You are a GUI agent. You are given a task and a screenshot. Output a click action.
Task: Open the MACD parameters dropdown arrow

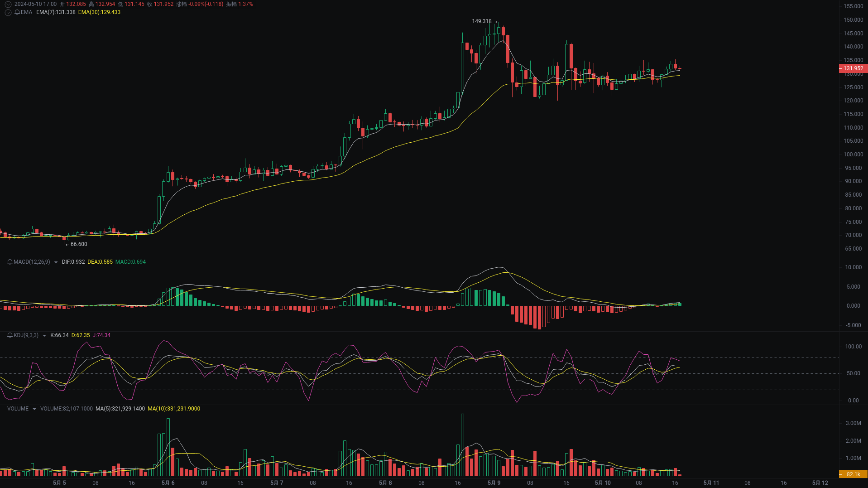point(55,262)
